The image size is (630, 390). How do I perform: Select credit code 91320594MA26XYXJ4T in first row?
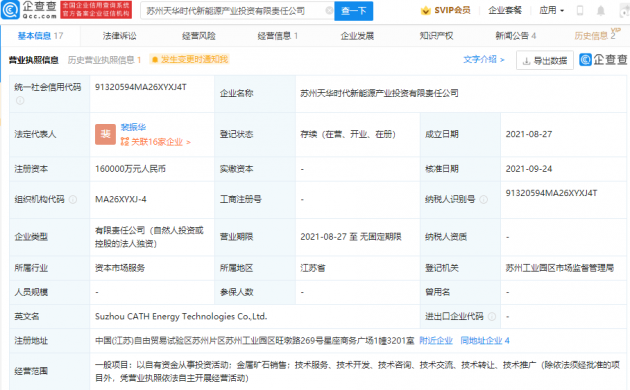[x=141, y=87]
